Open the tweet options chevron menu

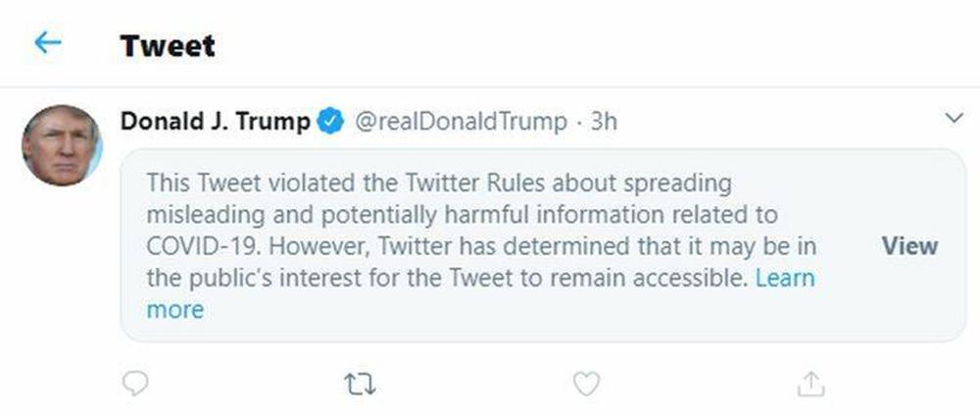coord(955,119)
